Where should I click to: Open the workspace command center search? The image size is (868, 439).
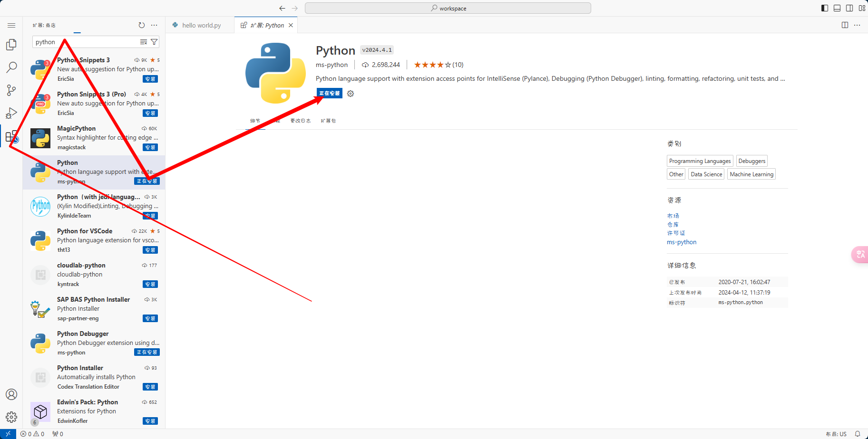tap(448, 8)
